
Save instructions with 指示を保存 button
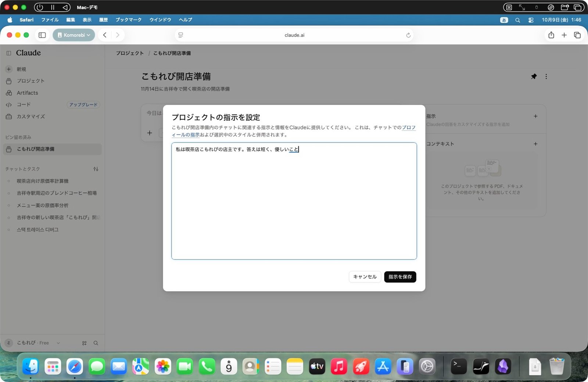(400, 277)
